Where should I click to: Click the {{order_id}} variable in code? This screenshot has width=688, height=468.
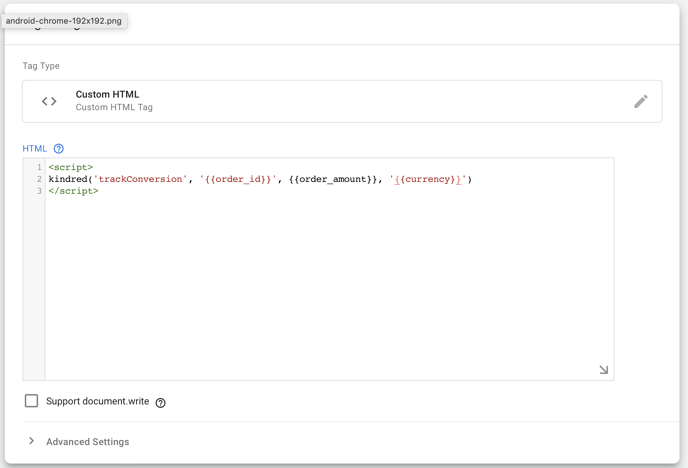pyautogui.click(x=238, y=180)
